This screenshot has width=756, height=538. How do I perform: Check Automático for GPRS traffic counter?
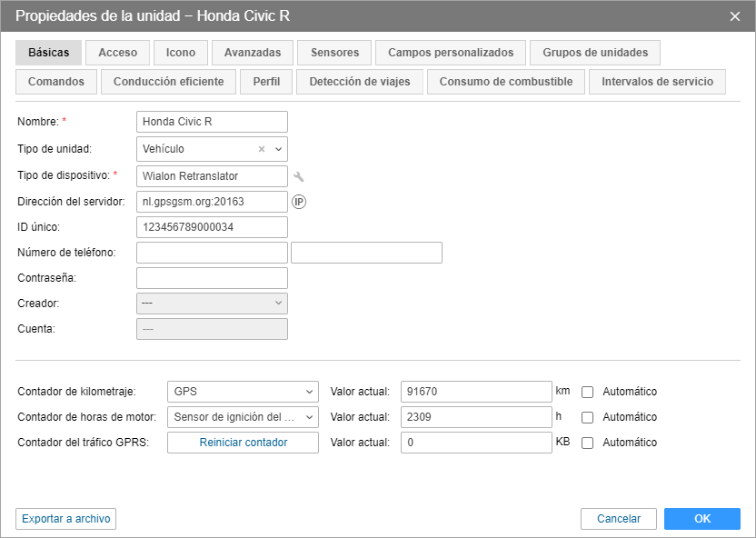tap(588, 443)
